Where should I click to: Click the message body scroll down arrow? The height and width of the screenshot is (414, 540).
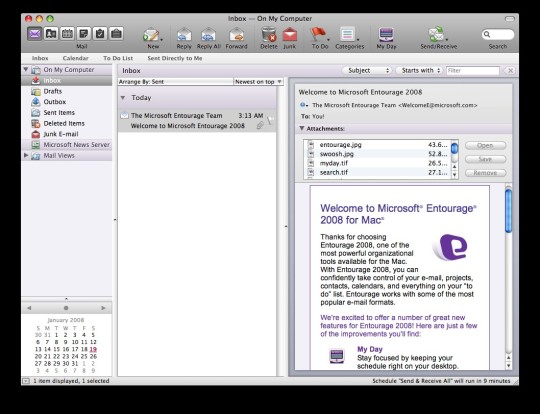[508, 366]
